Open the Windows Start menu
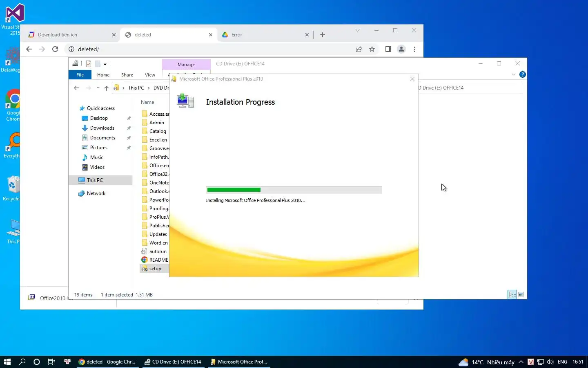Image resolution: width=588 pixels, height=368 pixels. tap(7, 362)
